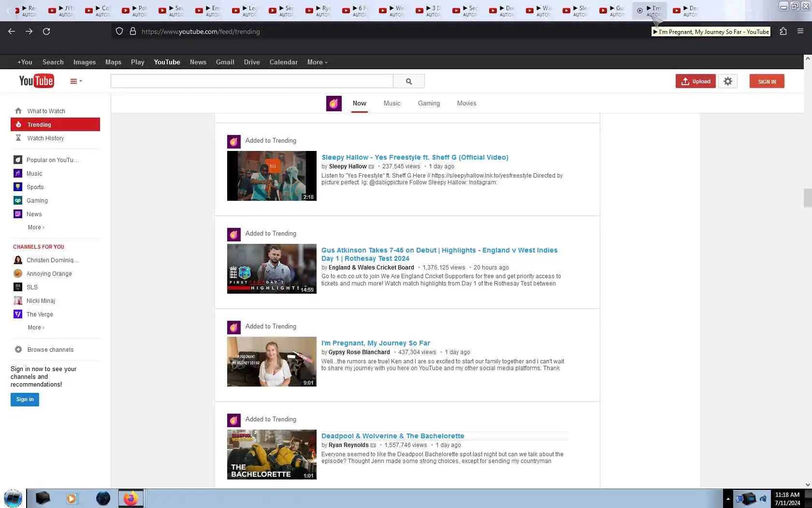The height and width of the screenshot is (508, 812).
Task: Open the tracking protection shield icon
Action: [119, 31]
